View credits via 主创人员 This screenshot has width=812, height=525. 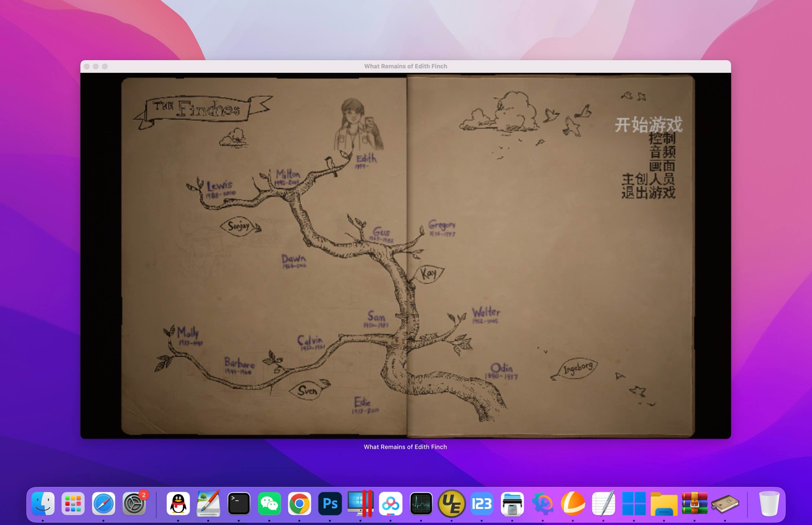648,179
